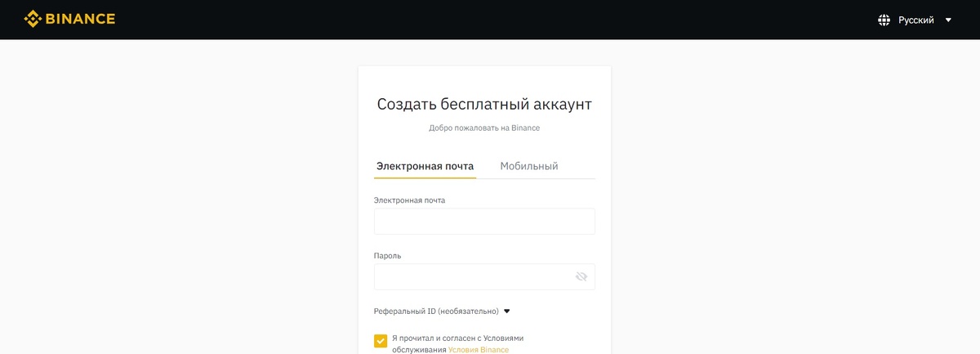Viewport: 980px width, 354px height.
Task: Open the Условия Binance link
Action: (x=479, y=350)
